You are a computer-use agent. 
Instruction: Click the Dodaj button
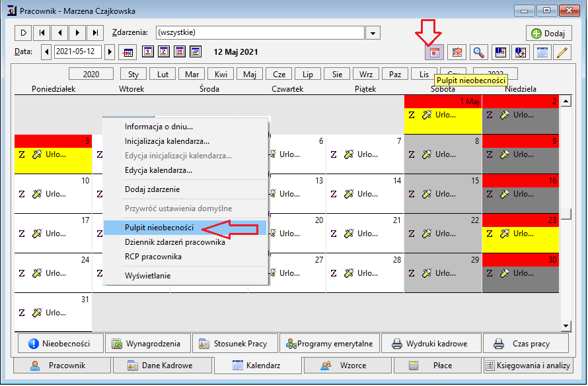tap(548, 33)
